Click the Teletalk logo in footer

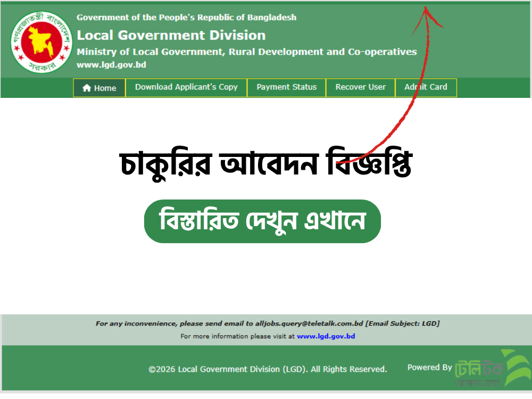492,368
